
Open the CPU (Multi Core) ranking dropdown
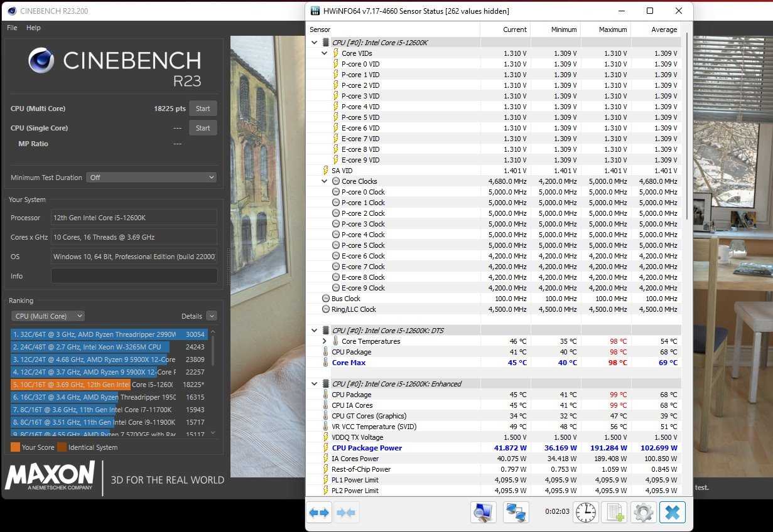48,316
